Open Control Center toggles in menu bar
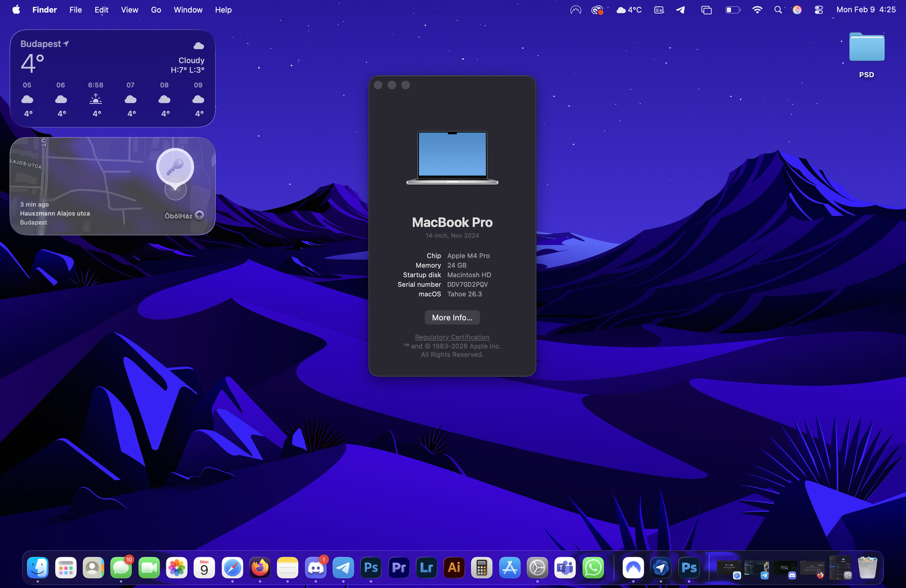 click(x=818, y=10)
